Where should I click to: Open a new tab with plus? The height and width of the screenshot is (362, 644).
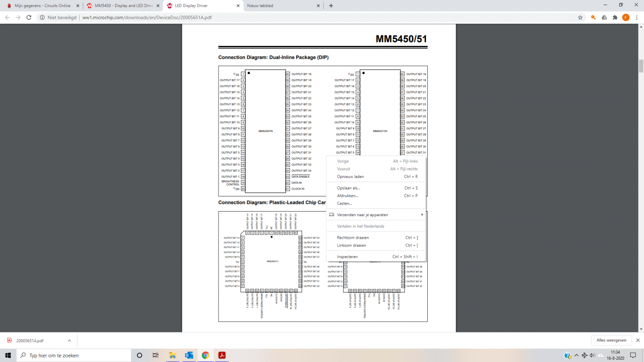tap(331, 6)
